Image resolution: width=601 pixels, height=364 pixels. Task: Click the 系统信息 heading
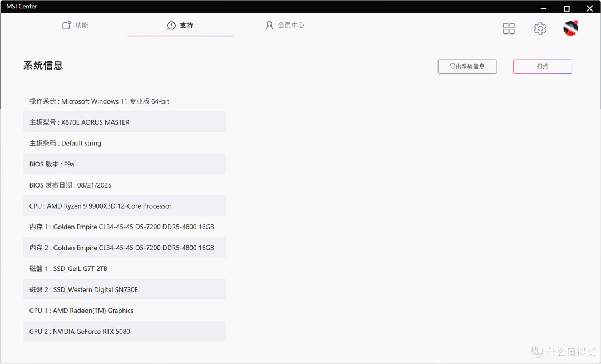tap(43, 65)
